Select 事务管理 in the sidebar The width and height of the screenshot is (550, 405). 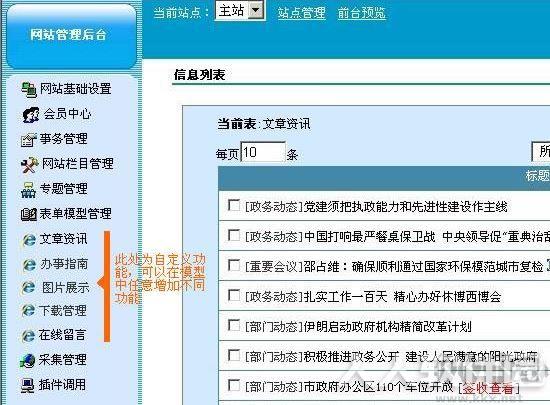pyautogui.click(x=63, y=139)
